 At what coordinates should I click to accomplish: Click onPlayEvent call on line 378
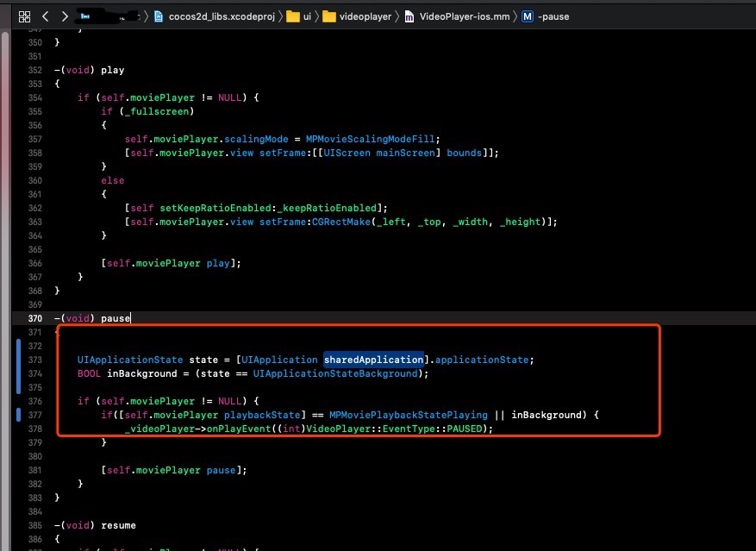coord(239,429)
